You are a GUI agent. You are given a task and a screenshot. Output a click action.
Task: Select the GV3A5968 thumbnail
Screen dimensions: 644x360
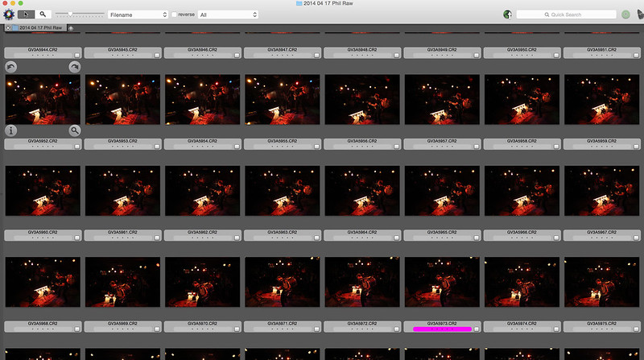pyautogui.click(x=43, y=282)
